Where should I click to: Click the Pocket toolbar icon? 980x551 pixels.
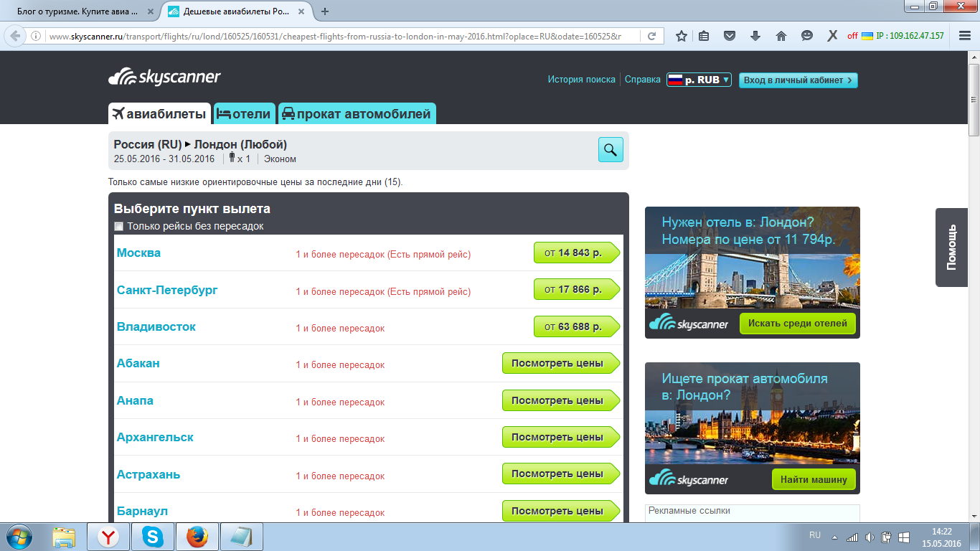point(730,36)
